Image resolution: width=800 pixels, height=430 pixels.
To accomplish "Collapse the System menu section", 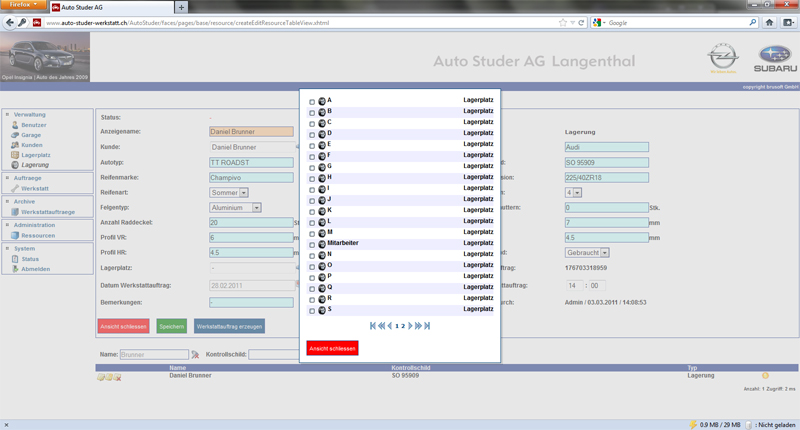I will pyautogui.click(x=7, y=248).
